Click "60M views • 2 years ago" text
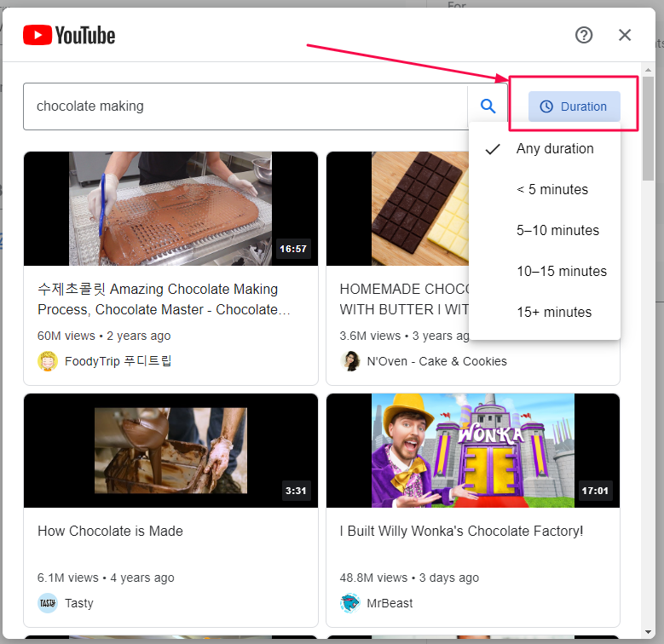The image size is (664, 644). click(104, 336)
